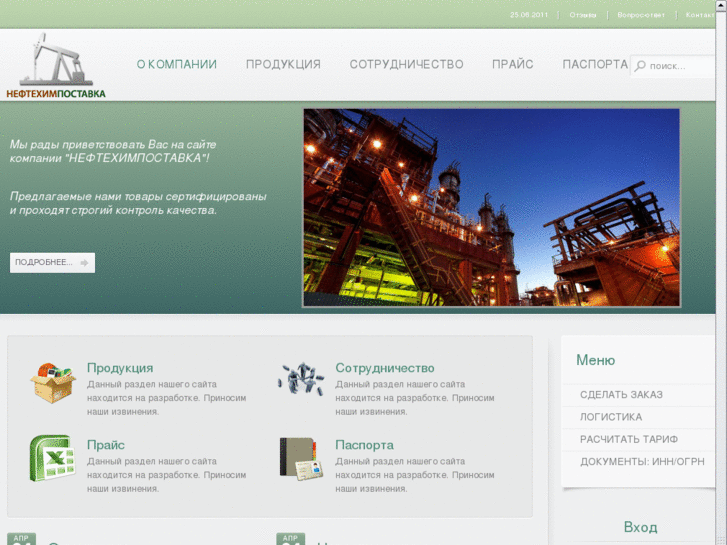Click the Прайс Excel spreadsheet icon
The image size is (727, 545).
click(52, 458)
